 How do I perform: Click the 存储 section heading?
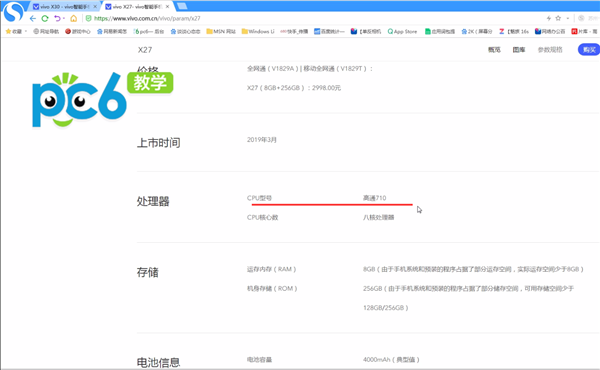click(x=148, y=272)
